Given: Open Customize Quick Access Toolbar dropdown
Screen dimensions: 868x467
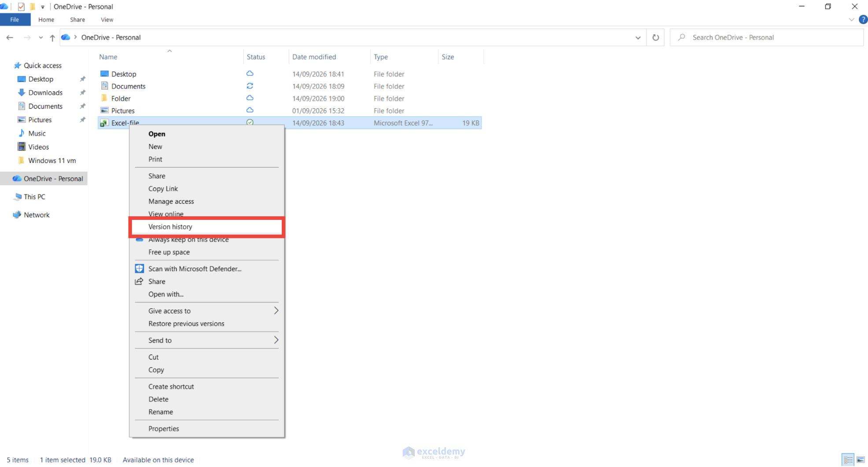Looking at the screenshot, I should 43,7.
